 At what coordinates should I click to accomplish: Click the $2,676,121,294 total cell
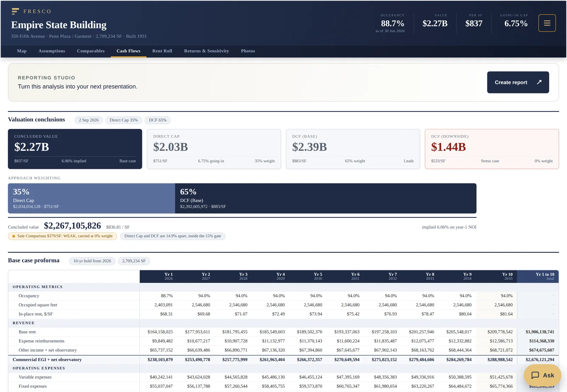pyautogui.click(x=540, y=359)
